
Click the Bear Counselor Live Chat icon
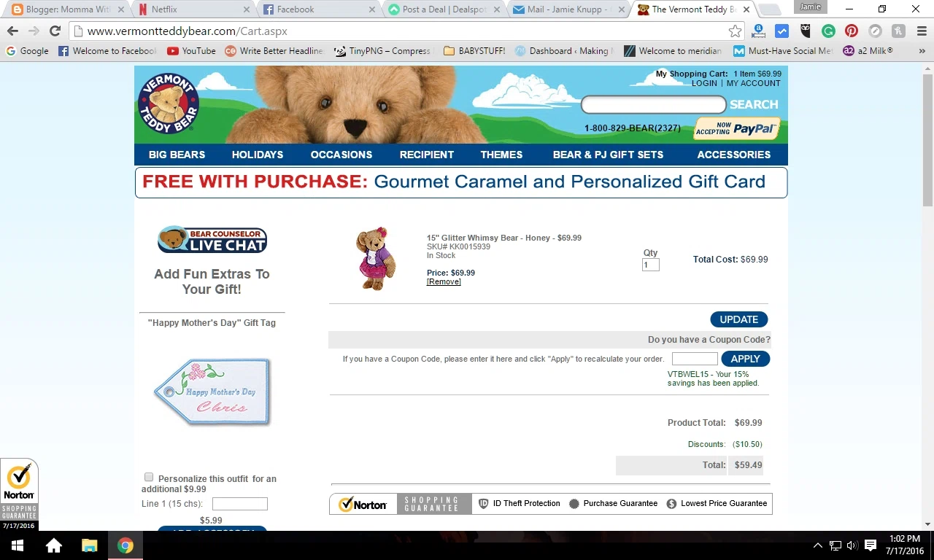click(212, 240)
